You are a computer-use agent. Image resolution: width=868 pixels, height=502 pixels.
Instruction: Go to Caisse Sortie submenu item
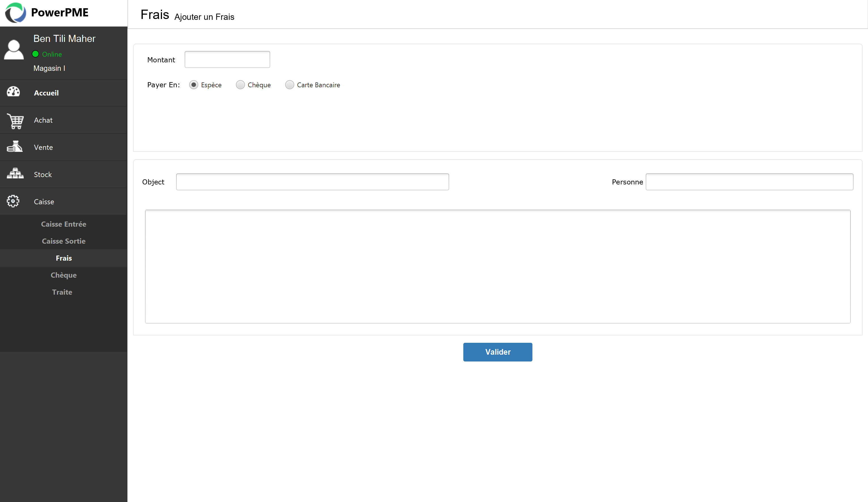(64, 241)
